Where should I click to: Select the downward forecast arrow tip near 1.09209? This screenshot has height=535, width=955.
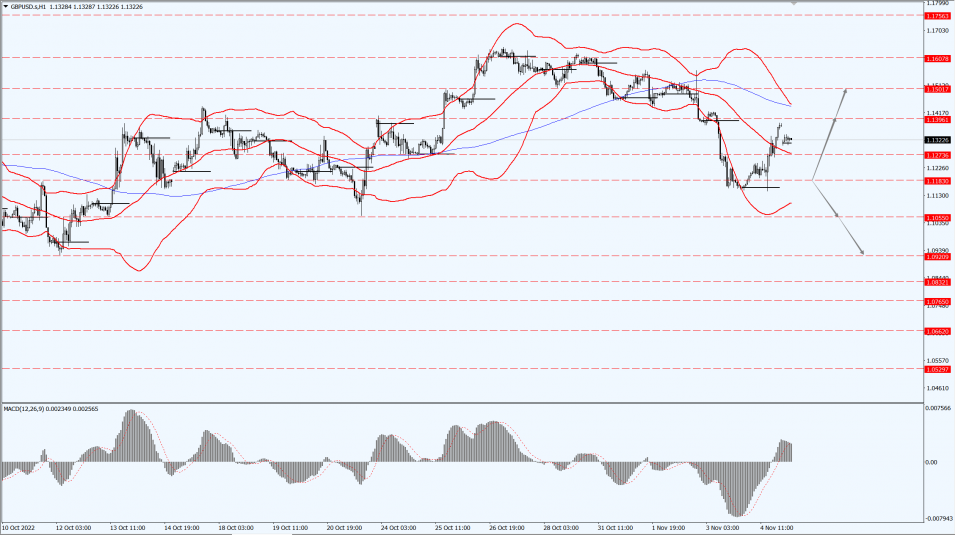point(862,252)
